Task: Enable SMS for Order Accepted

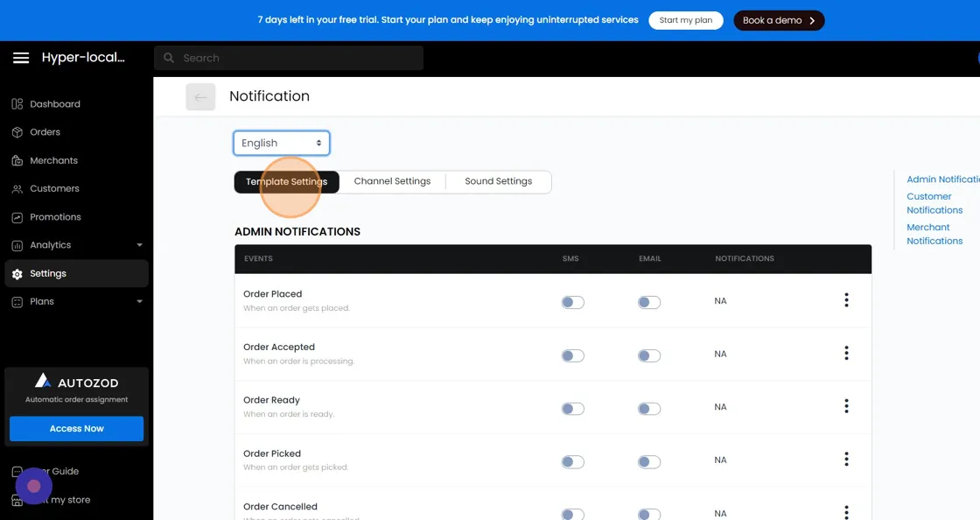Action: (572, 355)
